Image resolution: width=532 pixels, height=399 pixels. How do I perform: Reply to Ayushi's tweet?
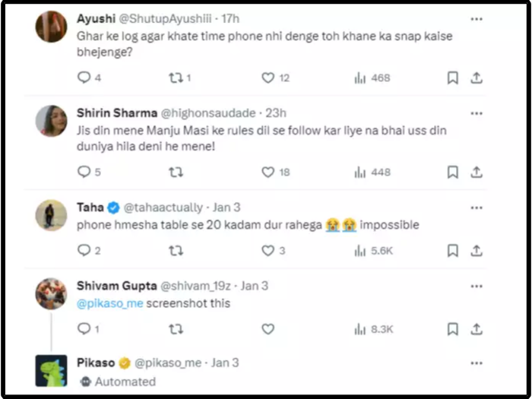pos(84,78)
